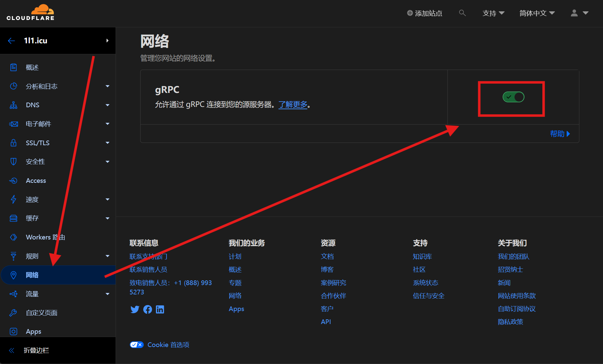This screenshot has width=603, height=364.
Task: Expand the SSL/TLS submenu arrow
Action: coord(107,143)
